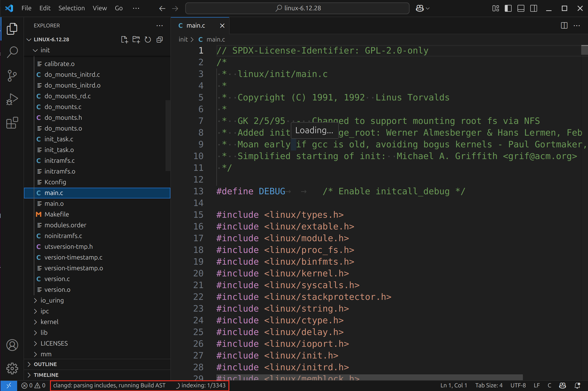
Task: Show errors and warnings count in status bar
Action: click(34, 385)
